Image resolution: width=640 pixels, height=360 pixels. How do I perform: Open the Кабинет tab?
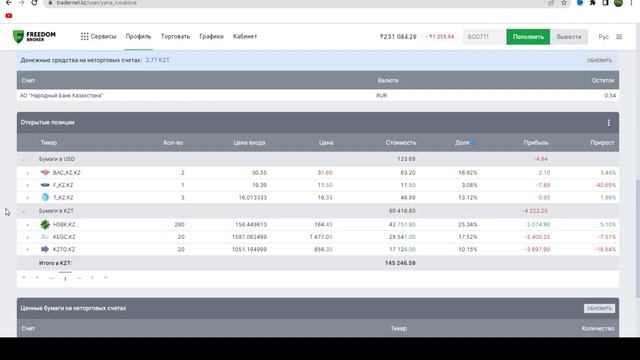(x=244, y=36)
